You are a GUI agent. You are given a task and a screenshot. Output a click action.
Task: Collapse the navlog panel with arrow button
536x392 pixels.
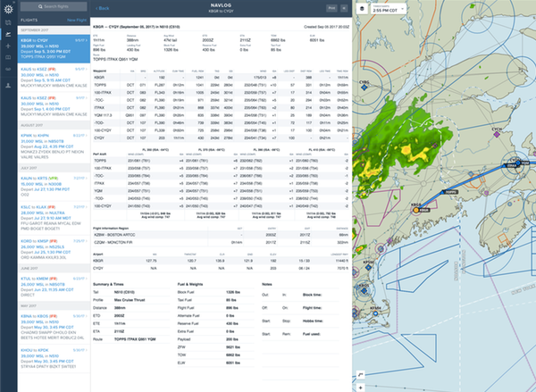[x=344, y=8]
